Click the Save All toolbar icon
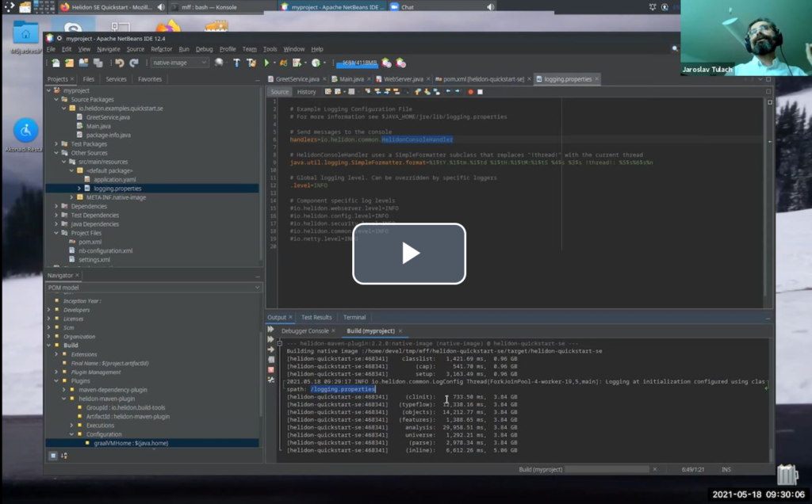Image resolution: width=812 pixels, height=504 pixels. click(98, 63)
